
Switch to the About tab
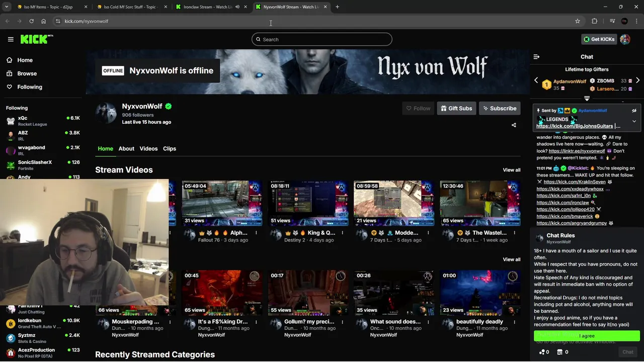point(126,149)
